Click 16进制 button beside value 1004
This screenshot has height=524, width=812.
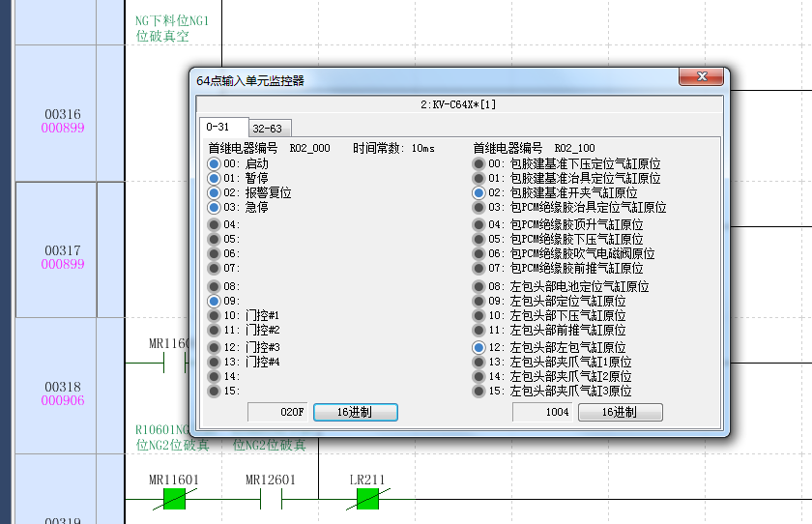620,412
